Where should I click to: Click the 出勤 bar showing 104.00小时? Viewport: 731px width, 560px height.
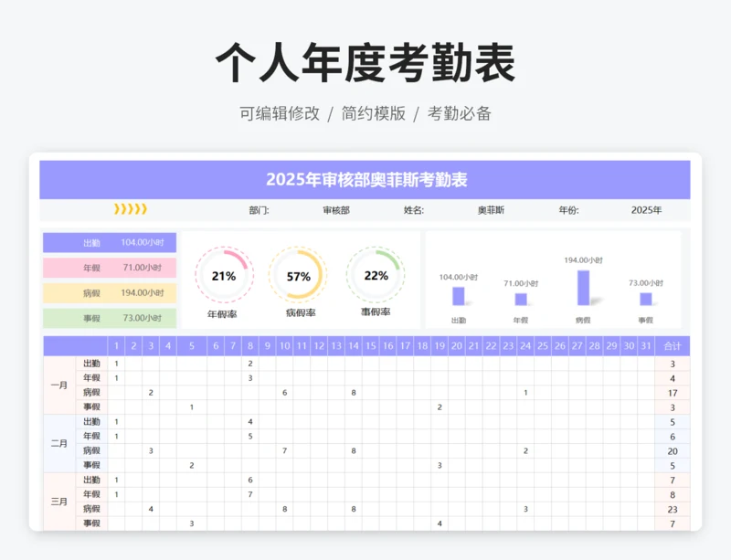click(x=458, y=295)
